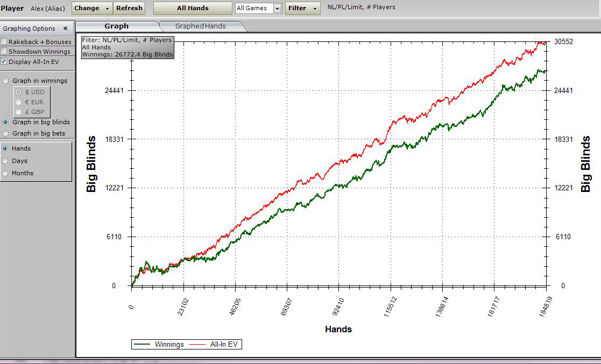Enable Rakeback + Bonuses checkbox
The image size is (601, 364).
(4, 42)
